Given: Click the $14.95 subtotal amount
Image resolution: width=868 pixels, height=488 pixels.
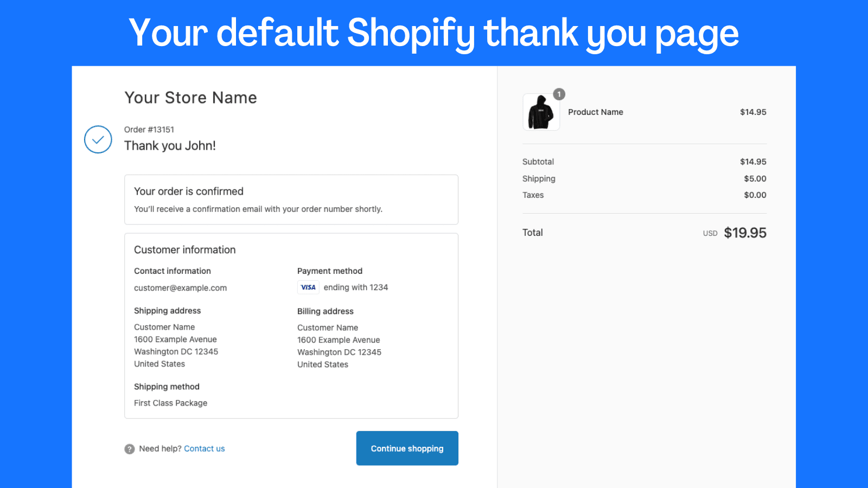Looking at the screenshot, I should coord(753,162).
